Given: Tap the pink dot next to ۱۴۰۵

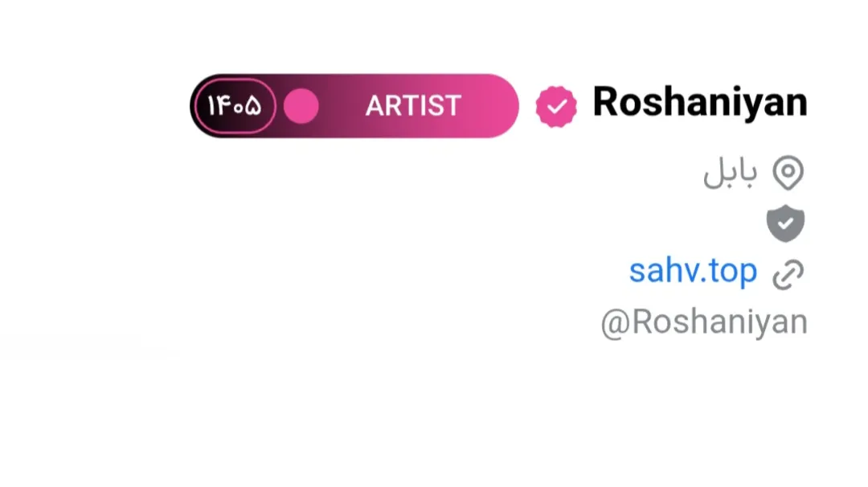Looking at the screenshot, I should (301, 106).
